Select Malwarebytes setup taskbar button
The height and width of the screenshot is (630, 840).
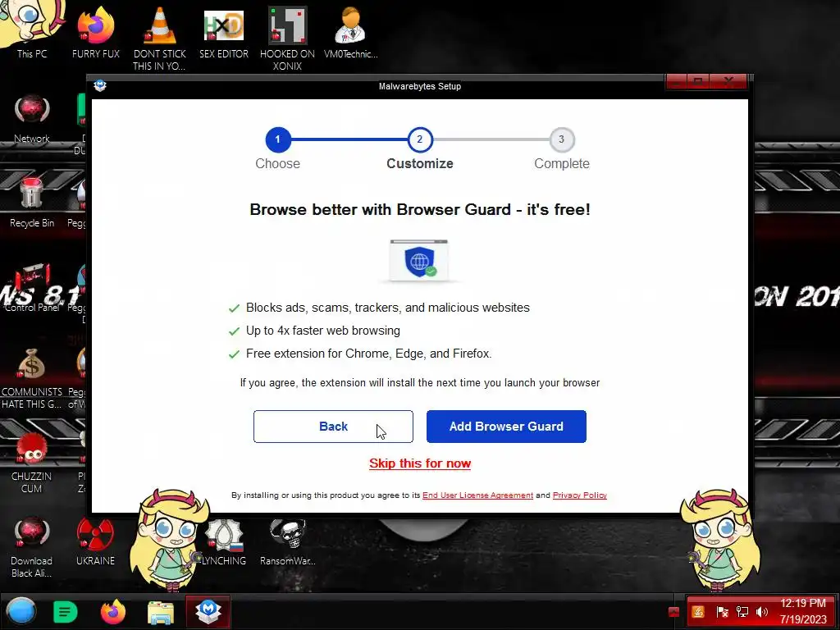click(x=208, y=612)
